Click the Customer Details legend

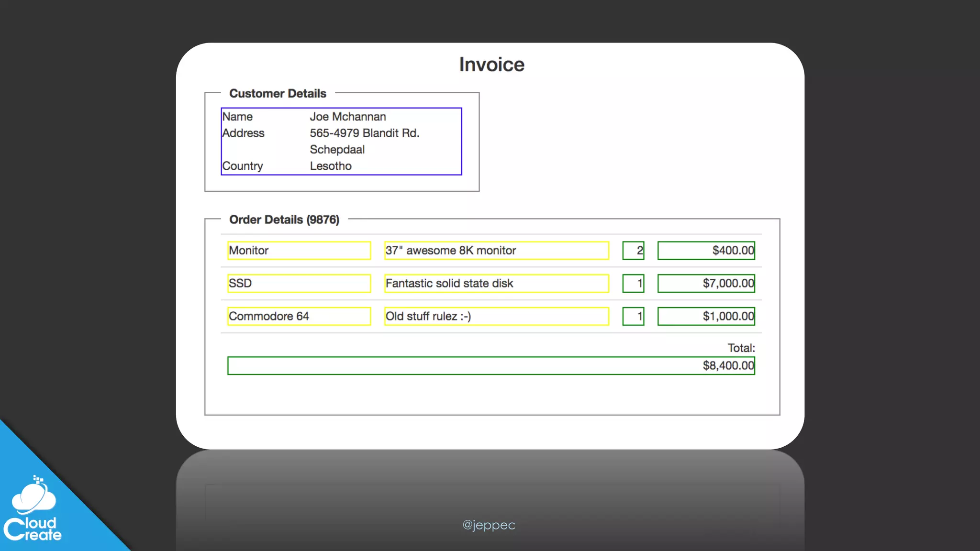pyautogui.click(x=278, y=93)
